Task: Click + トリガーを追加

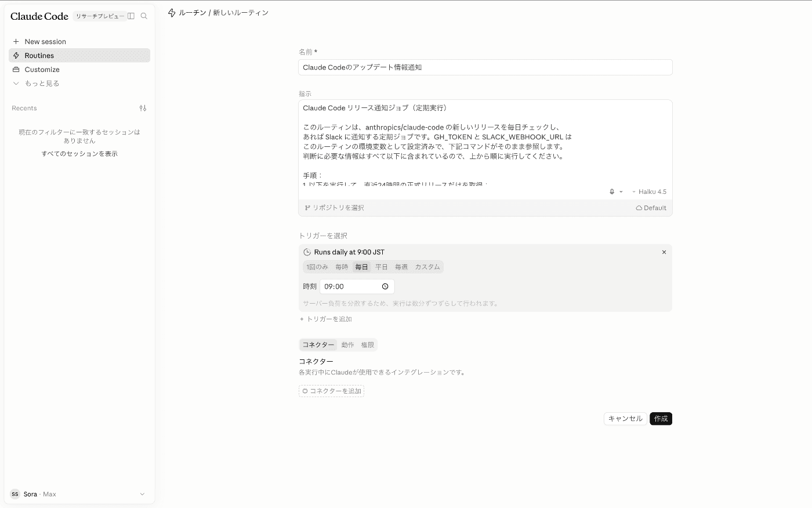Action: click(x=326, y=319)
